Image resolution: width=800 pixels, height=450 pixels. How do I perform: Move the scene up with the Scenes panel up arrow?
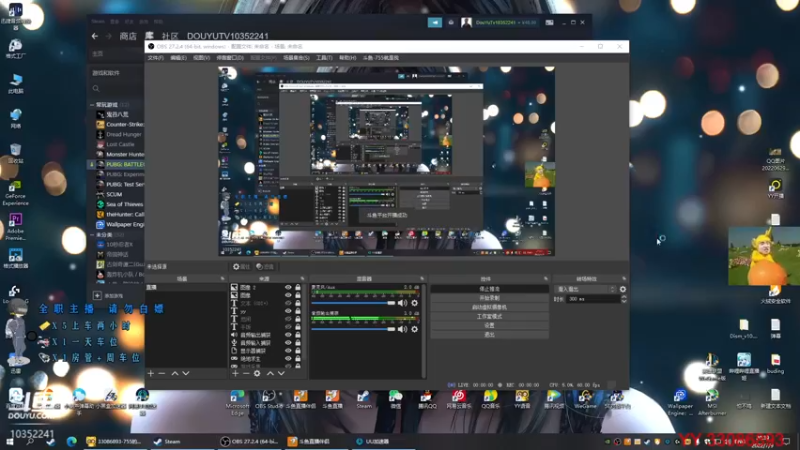[x=175, y=373]
